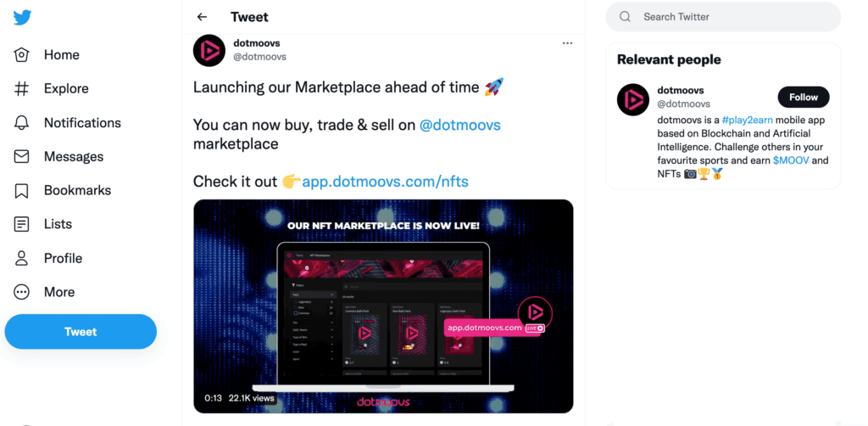The height and width of the screenshot is (426, 868).
Task: Open the $MOOV cashtag link
Action: 790,160
